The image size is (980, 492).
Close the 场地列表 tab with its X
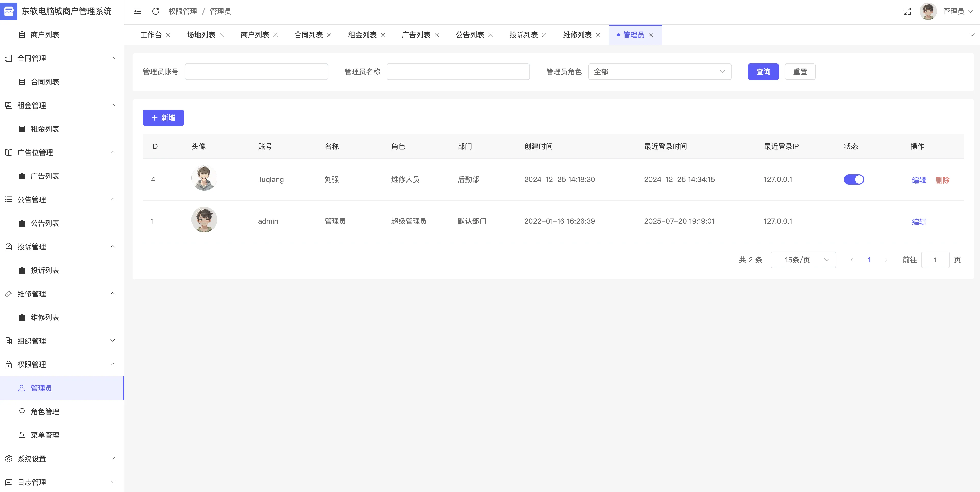click(222, 35)
